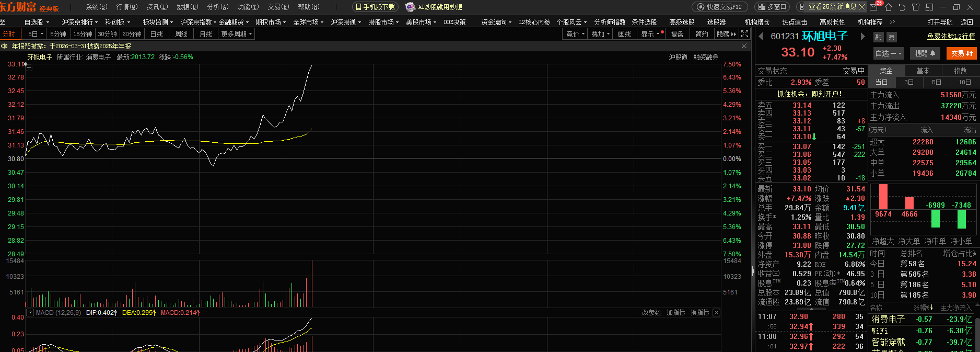Open AI炒股就用妙想 assistant icon

point(411,7)
